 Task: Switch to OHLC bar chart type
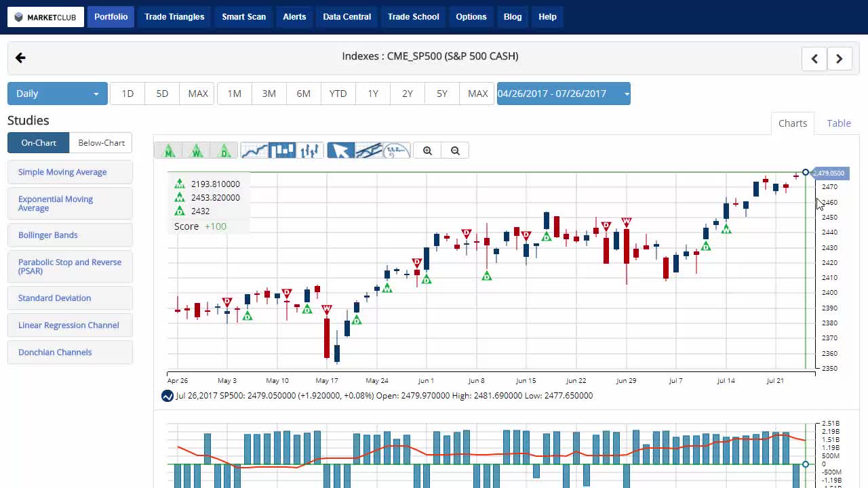(x=310, y=150)
